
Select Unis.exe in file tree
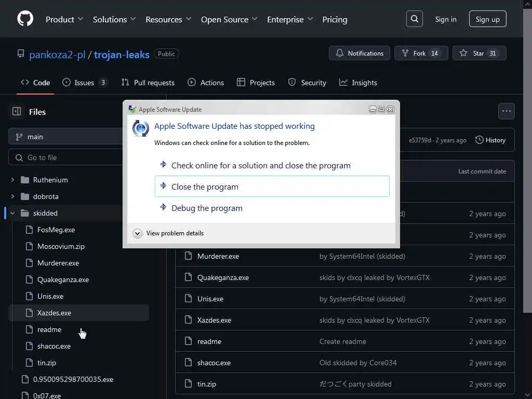(50, 296)
